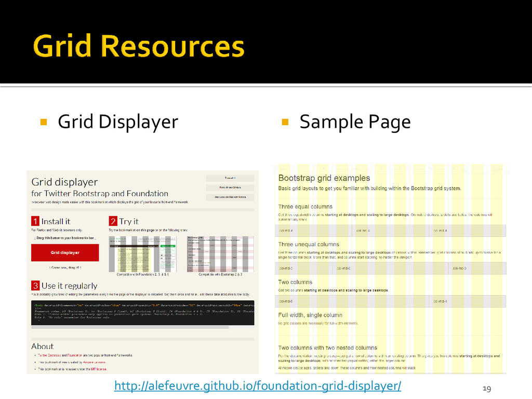Click Discuss on Hacker News button

(230, 197)
